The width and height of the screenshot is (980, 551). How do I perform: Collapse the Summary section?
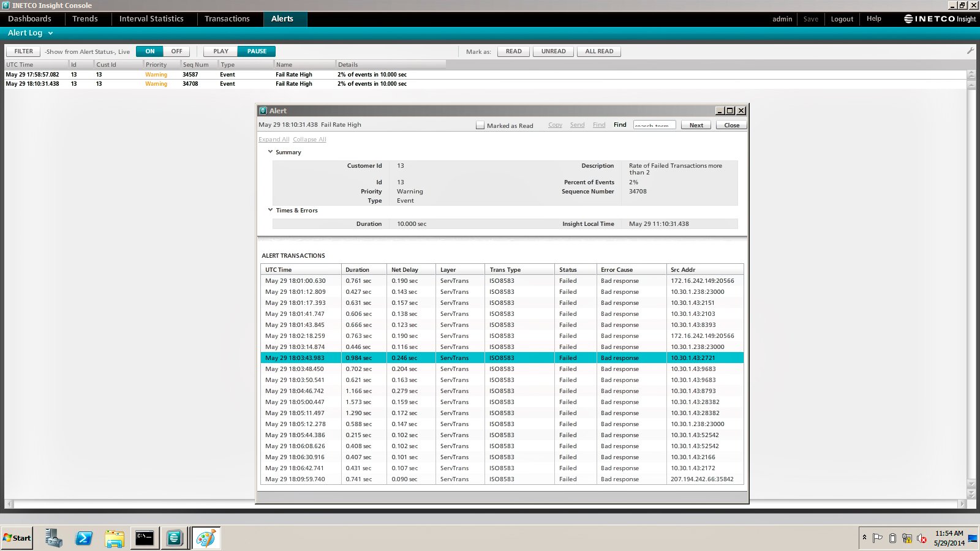pos(270,152)
